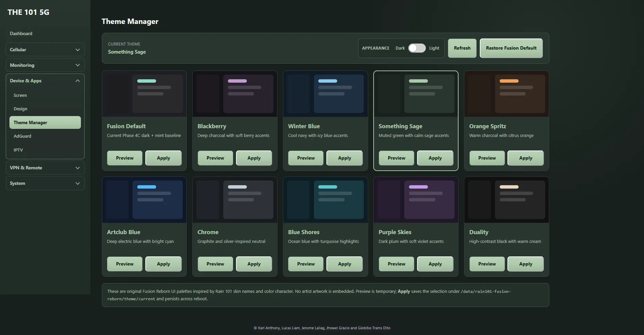Apply the Purple Skies theme
This screenshot has width=644, height=335.
[435, 264]
